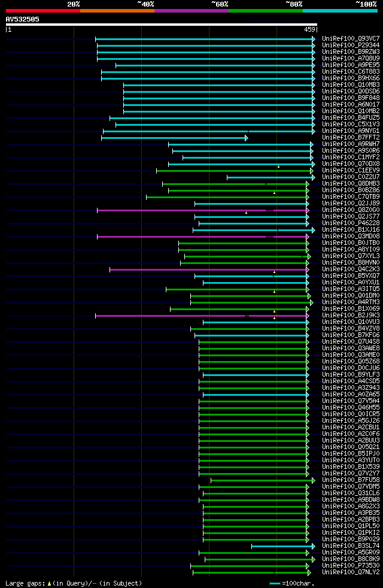Screen dimensions: 383x588
Task: Click the white query ruler bar under AV532505
Action: [162, 25]
